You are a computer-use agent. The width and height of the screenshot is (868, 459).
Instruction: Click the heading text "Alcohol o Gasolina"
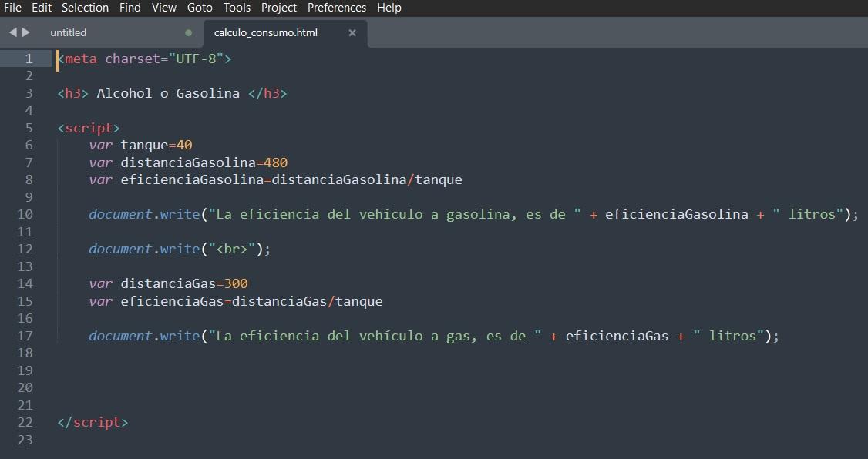coord(168,93)
